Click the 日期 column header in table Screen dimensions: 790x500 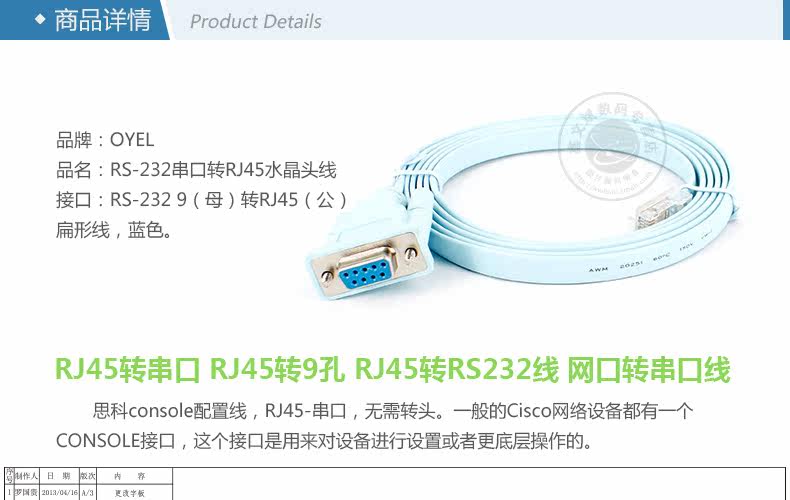click(59, 476)
